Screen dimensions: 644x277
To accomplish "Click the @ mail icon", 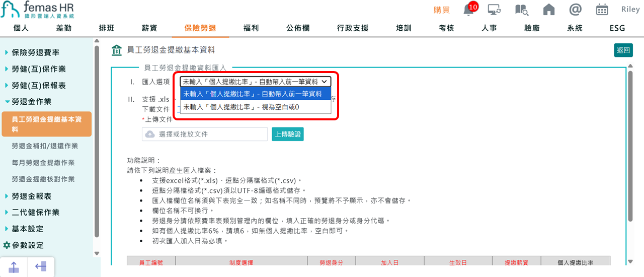I will [x=575, y=10].
